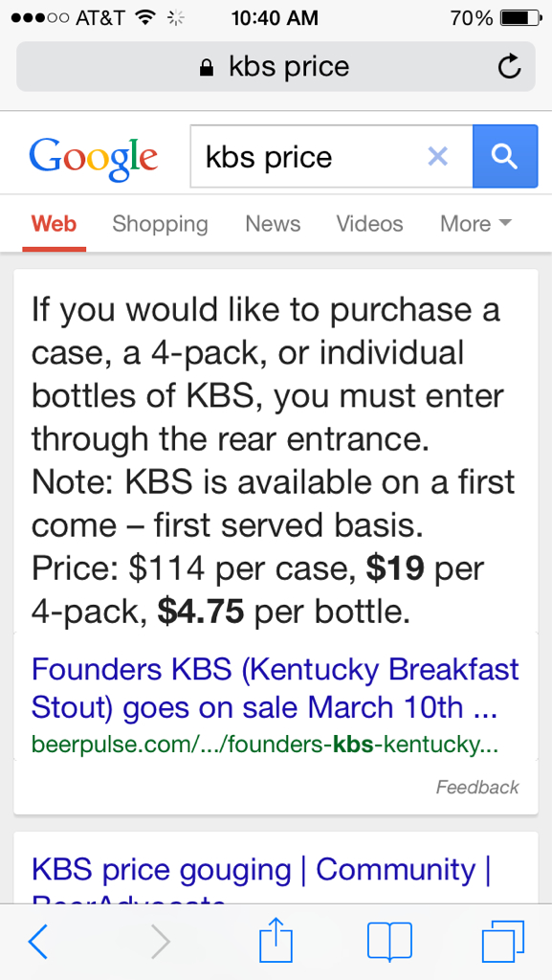
Task: Clear the search field with the X icon
Action: click(438, 156)
